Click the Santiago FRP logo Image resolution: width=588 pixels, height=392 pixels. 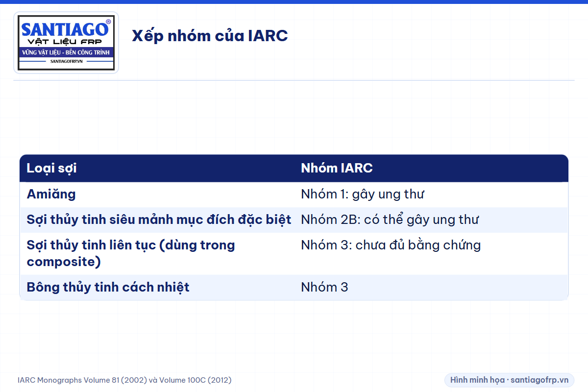66,43
